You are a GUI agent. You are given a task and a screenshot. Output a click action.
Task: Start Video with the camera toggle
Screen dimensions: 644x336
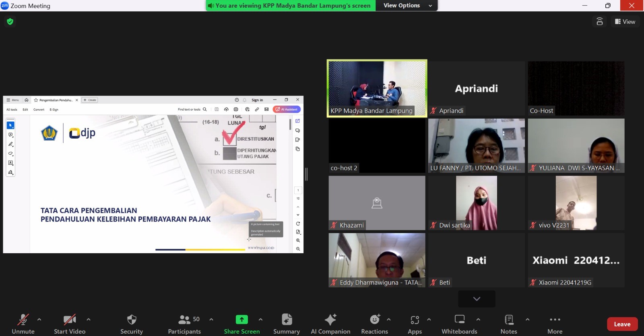click(x=70, y=324)
